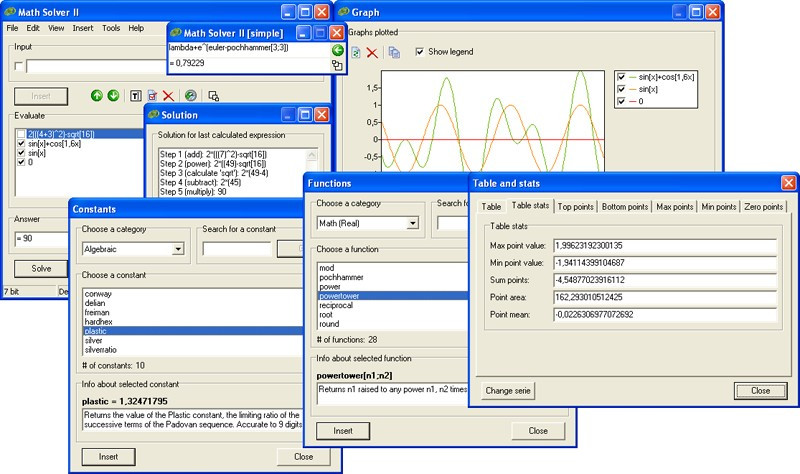The image size is (800, 474).
Task: Click the Answer field showing = 90
Action: pos(42,238)
